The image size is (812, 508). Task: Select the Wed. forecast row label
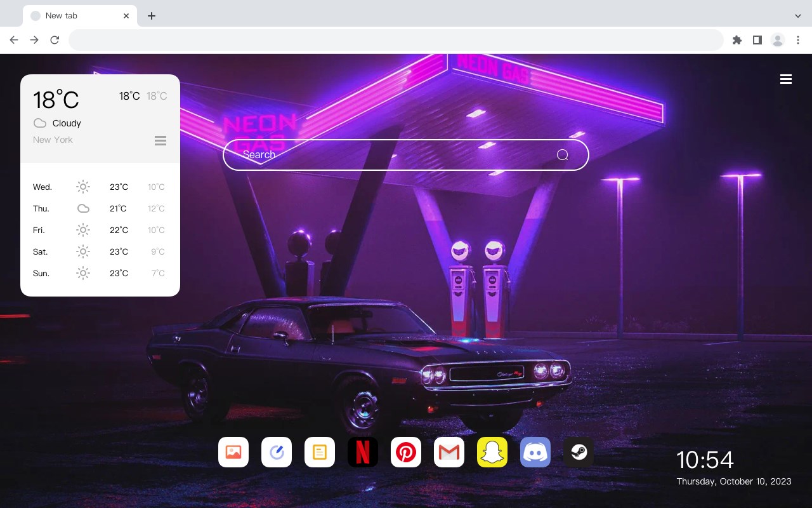coord(43,187)
